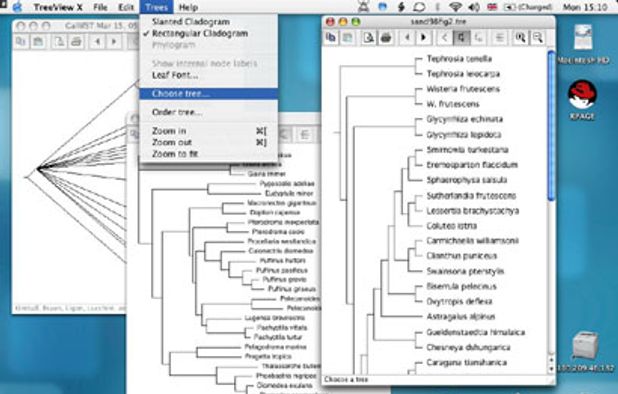Go to previous tree in sand98fig2.tre window
The image size is (618, 394).
(407, 38)
